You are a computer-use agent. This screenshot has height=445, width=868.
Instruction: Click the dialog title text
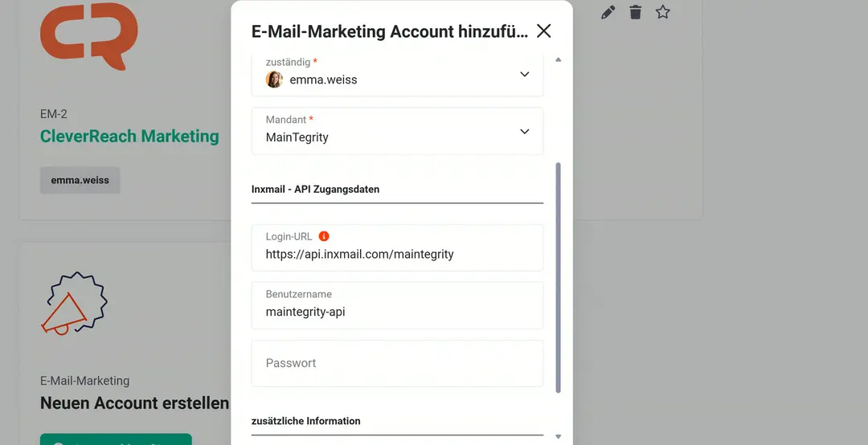coord(390,31)
